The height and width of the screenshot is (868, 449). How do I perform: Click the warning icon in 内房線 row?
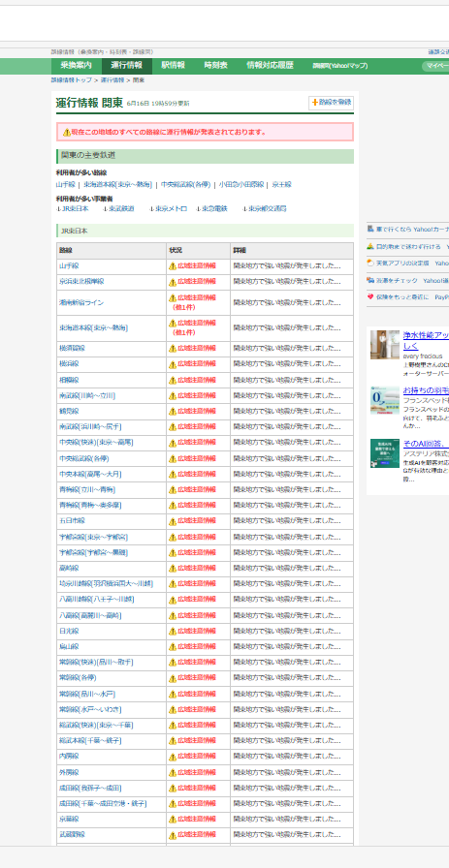point(173,757)
